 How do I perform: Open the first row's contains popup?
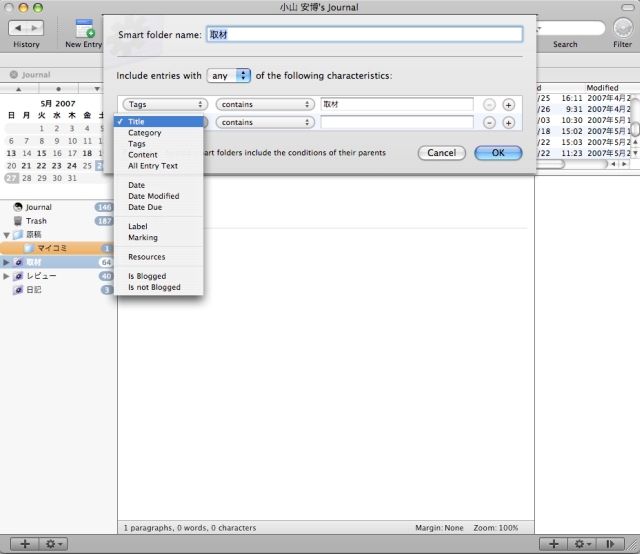pos(265,105)
